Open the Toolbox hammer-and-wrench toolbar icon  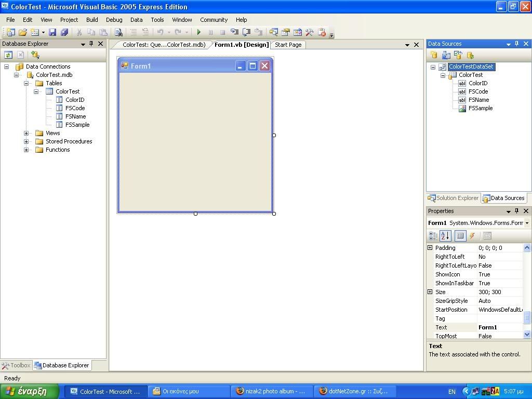pos(309,32)
